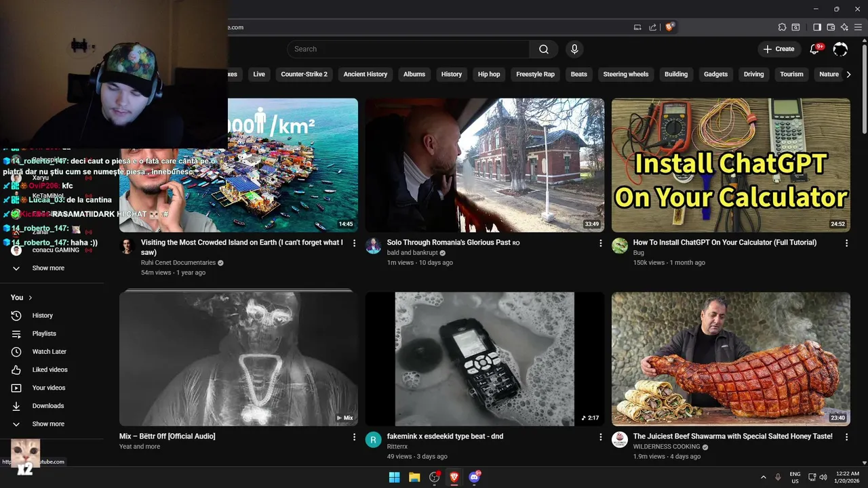Open the browser extensions puzzle icon

tap(782, 27)
